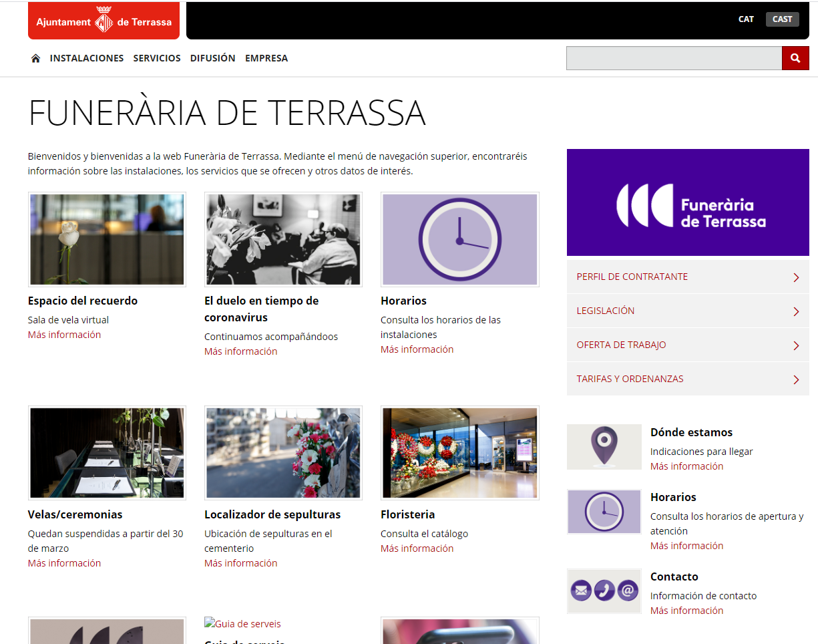This screenshot has height=644, width=818.
Task: Open the Tarifas y ordenanzas link
Action: [630, 379]
